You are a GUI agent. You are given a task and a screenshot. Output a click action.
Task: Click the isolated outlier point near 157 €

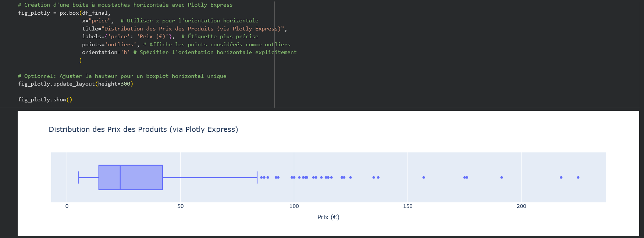[424, 177]
